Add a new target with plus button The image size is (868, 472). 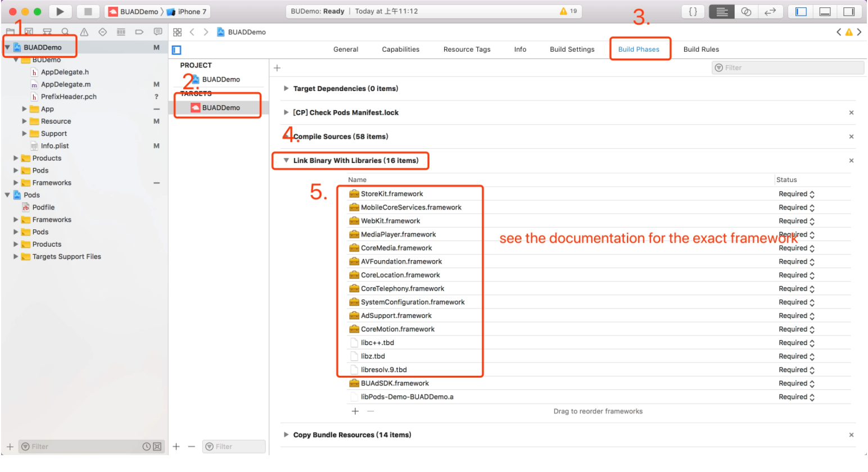click(176, 447)
